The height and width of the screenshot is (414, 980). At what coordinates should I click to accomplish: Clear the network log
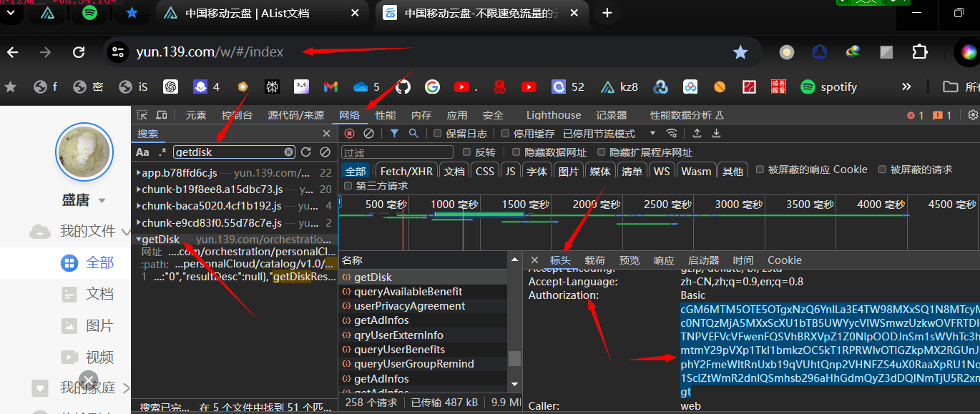point(368,134)
